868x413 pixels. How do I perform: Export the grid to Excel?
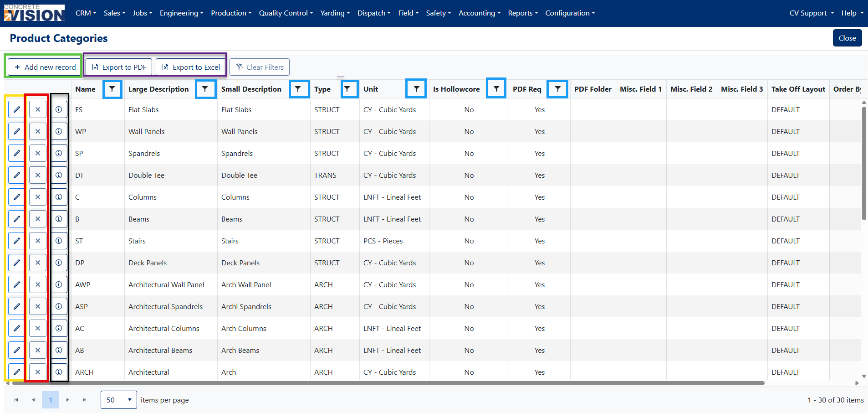191,67
